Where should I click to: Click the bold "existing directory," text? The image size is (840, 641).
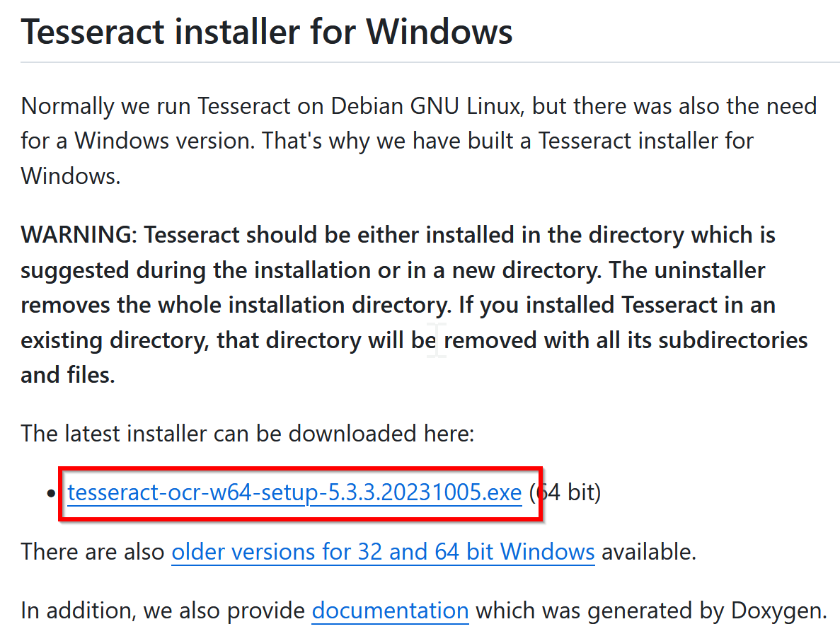pyautogui.click(x=115, y=340)
